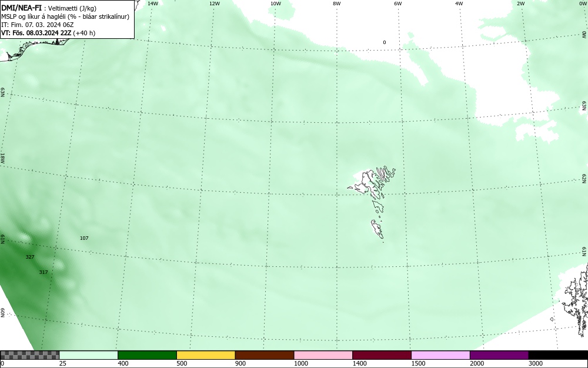Pick the dark green 400–500 legend swatch
Image resolution: width=588 pixels, height=368 pixels.
[147, 355]
